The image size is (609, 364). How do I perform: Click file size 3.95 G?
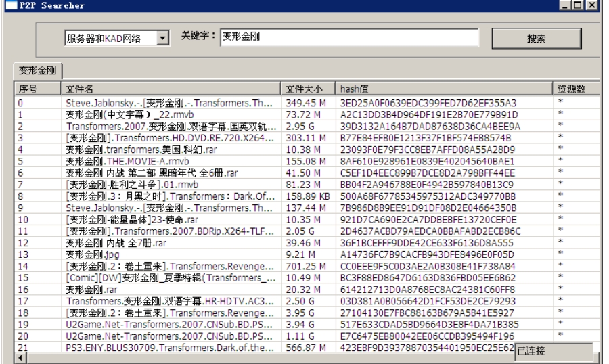(x=300, y=313)
